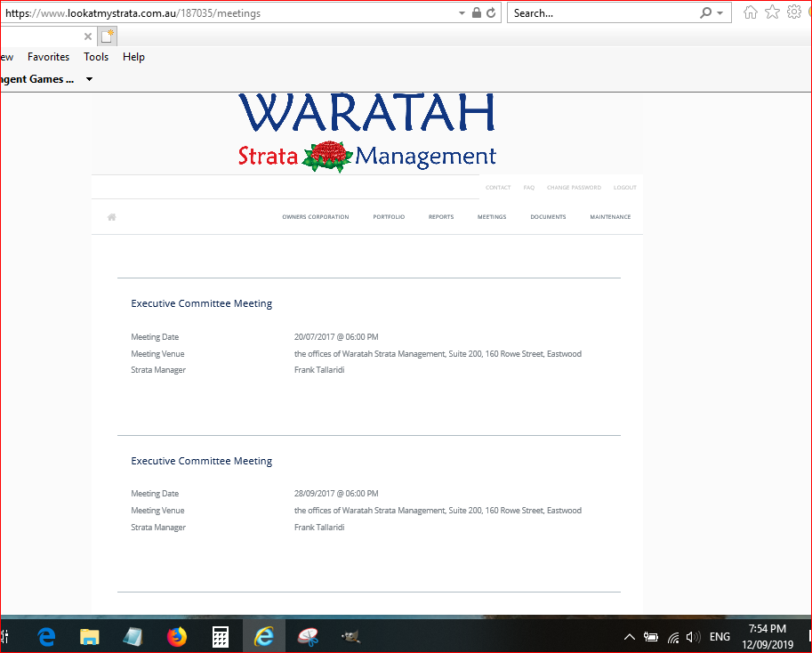Click the venue address for the 20/07/2017 meeting
812x653 pixels.
point(438,354)
